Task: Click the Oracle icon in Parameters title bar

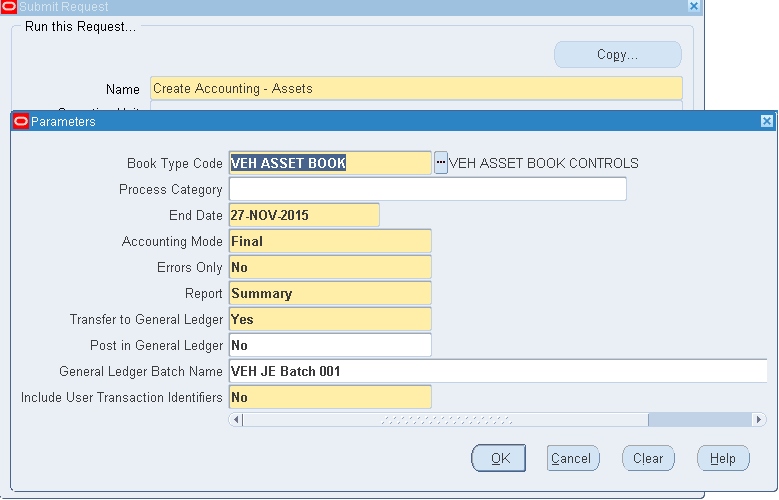Action: (21, 121)
